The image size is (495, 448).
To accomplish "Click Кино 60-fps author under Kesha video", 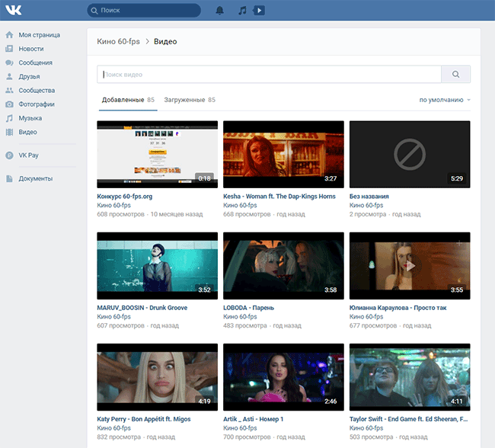I will (240, 206).
